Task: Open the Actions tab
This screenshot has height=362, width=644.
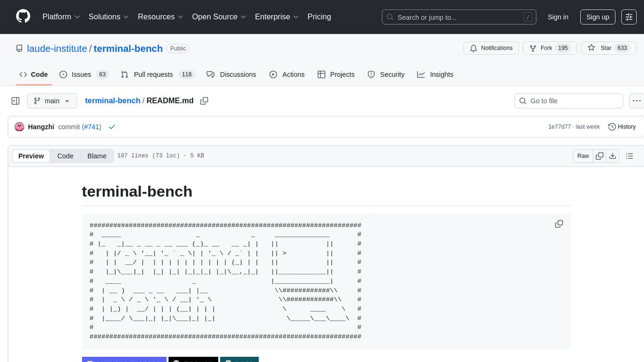Action: pyautogui.click(x=287, y=74)
